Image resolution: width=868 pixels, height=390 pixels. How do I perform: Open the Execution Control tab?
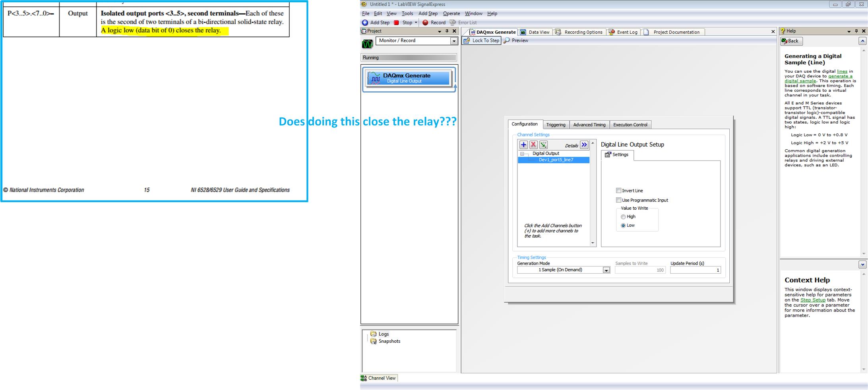pyautogui.click(x=630, y=125)
